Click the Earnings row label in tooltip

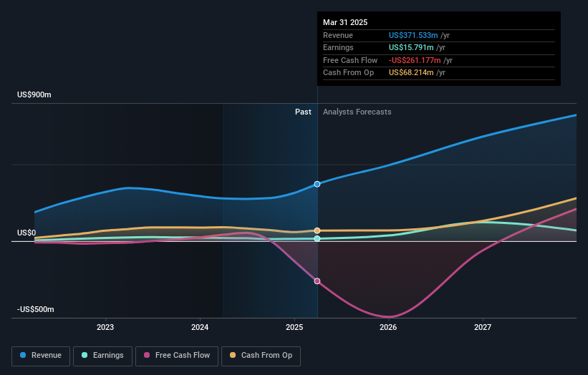point(338,47)
